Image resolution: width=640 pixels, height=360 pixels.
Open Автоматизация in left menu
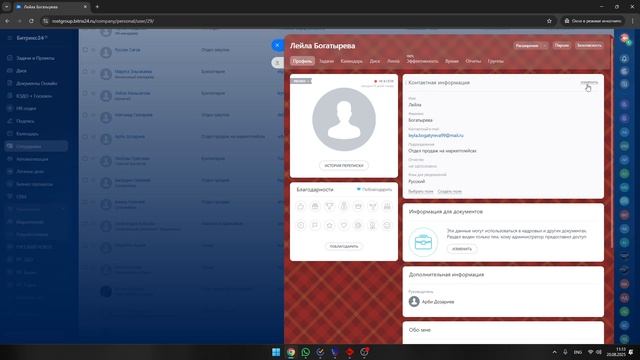pyautogui.click(x=32, y=159)
